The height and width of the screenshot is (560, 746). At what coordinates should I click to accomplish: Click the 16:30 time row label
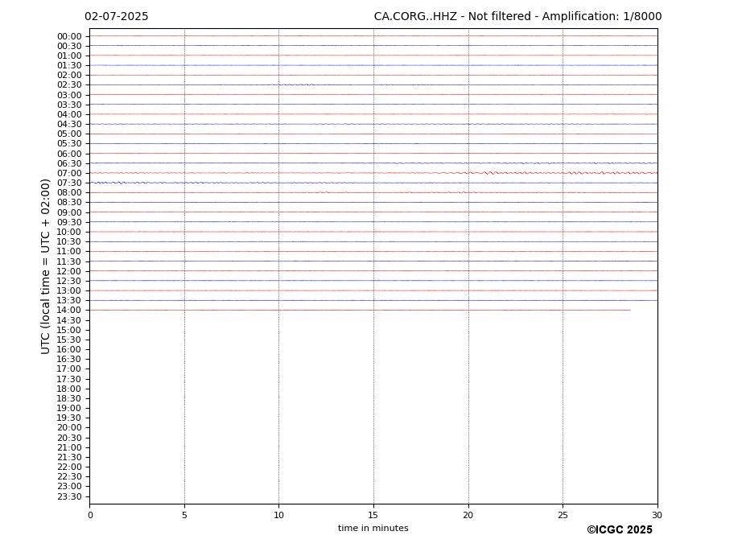(x=69, y=359)
